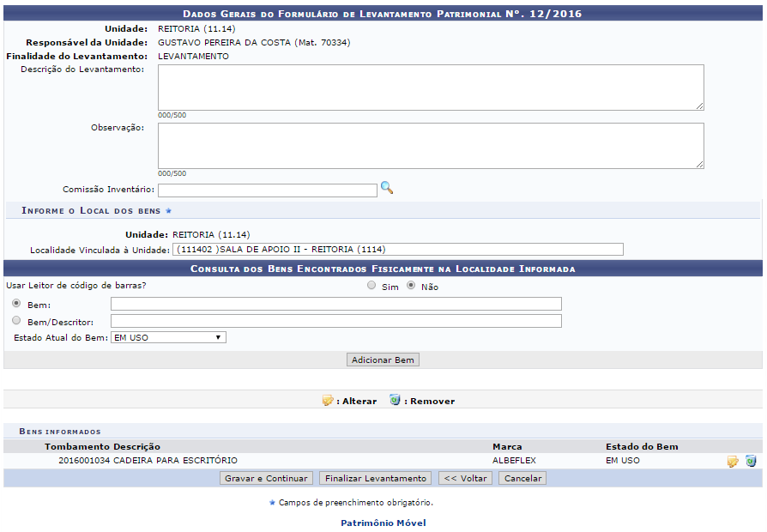Click the Localidade Vinculada à Unidade field
This screenshot has height=532, width=767.
pyautogui.click(x=398, y=250)
